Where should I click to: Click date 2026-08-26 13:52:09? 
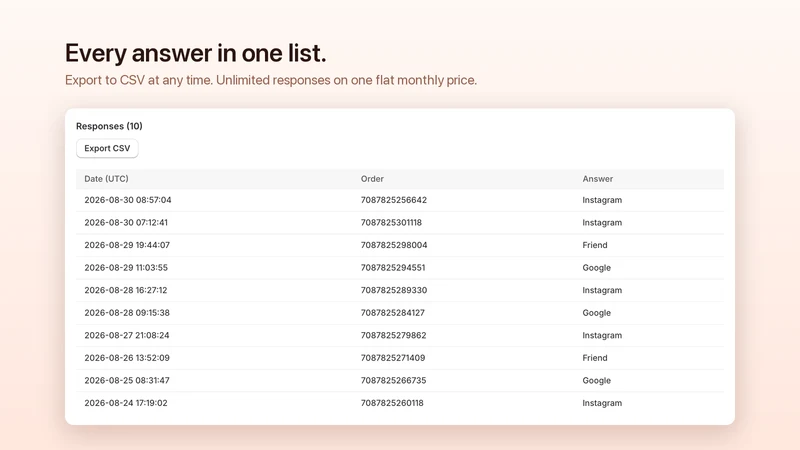(x=127, y=358)
